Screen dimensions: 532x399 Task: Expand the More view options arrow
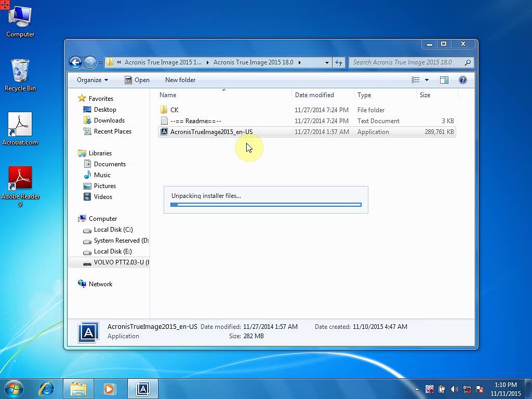point(427,80)
